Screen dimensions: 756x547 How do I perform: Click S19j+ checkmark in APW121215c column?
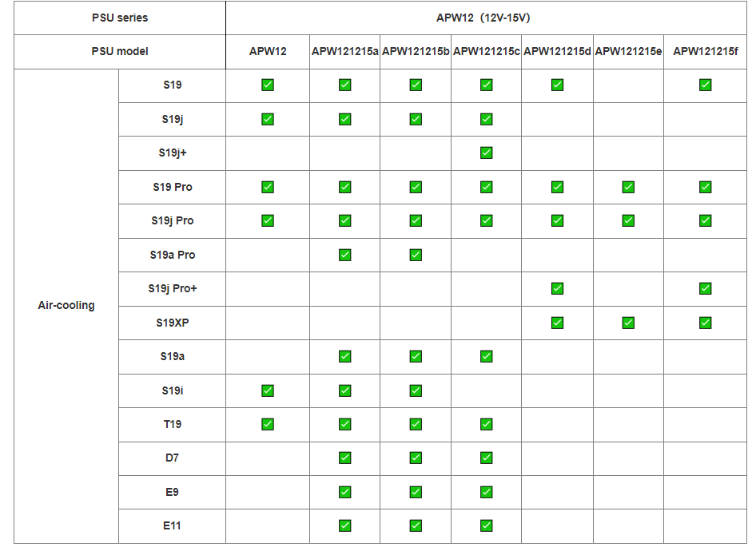486,153
